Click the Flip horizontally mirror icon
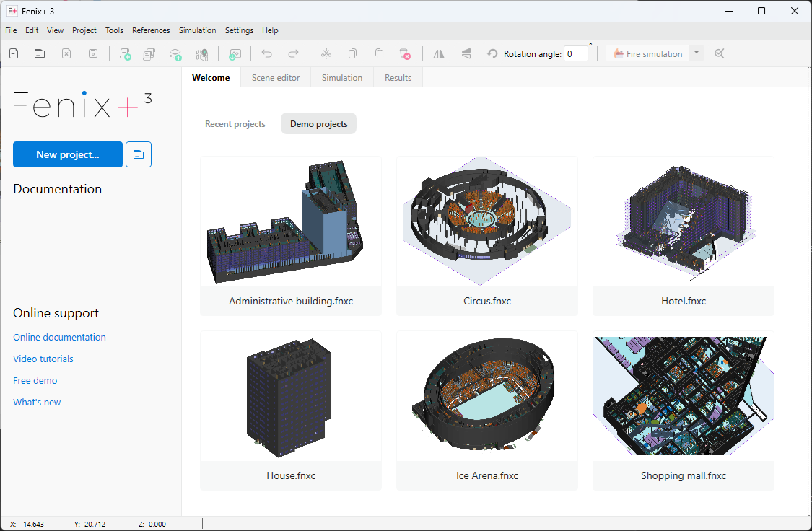This screenshot has height=531, width=812. tap(438, 53)
